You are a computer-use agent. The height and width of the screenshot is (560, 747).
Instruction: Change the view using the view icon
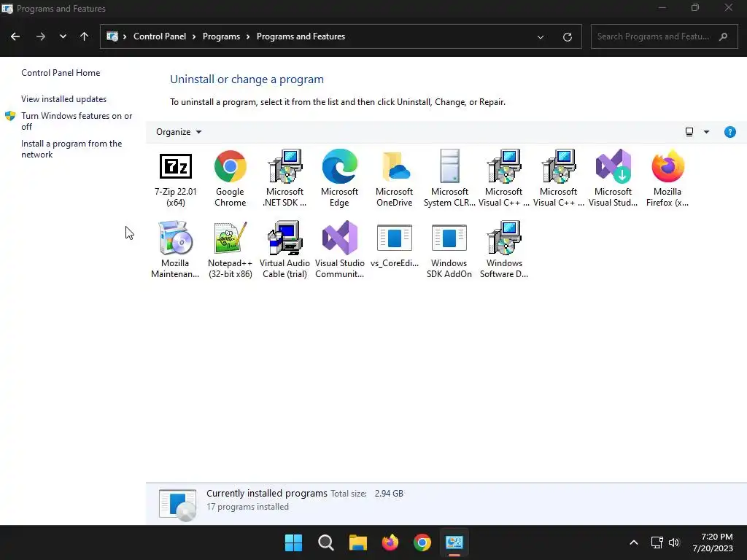point(689,132)
